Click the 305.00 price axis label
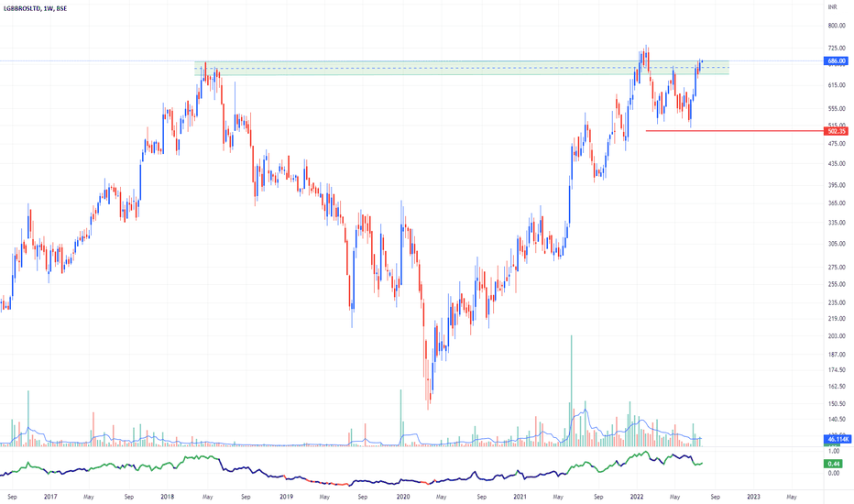The image size is (854, 504). click(x=837, y=244)
